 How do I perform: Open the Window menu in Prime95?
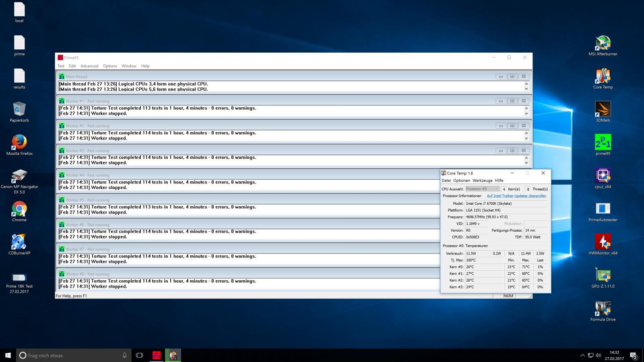tap(129, 66)
